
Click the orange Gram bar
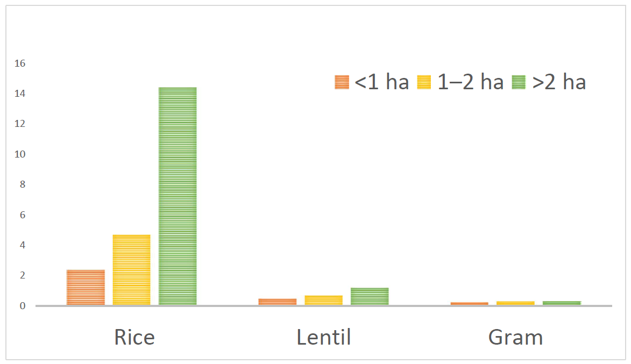[x=470, y=304]
